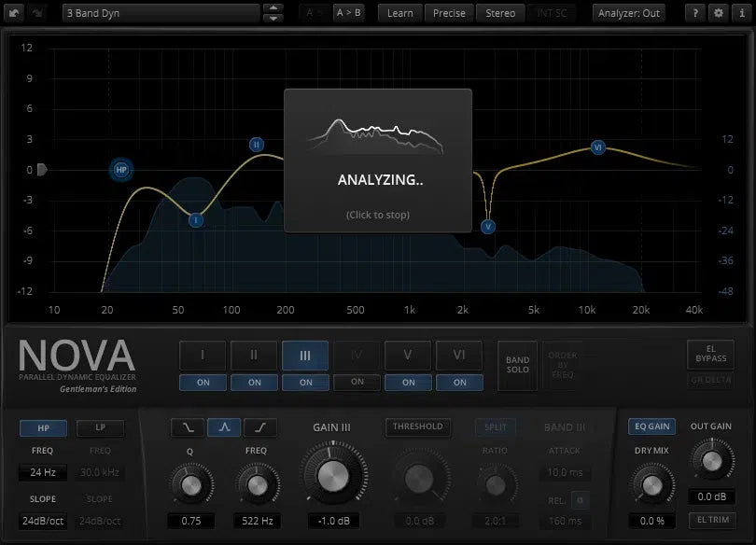Click the HP node on the graph
756x545 pixels.
coord(120,170)
